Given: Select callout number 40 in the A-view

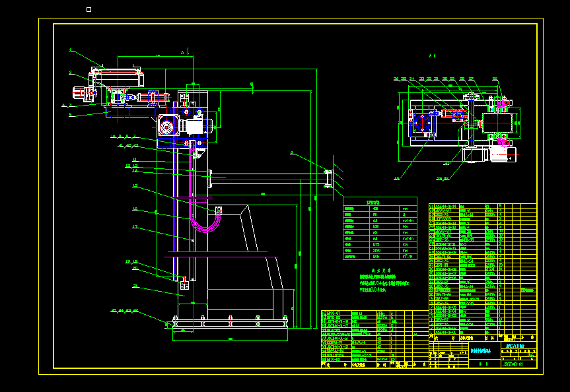Looking at the screenshot, I should coord(396,178).
